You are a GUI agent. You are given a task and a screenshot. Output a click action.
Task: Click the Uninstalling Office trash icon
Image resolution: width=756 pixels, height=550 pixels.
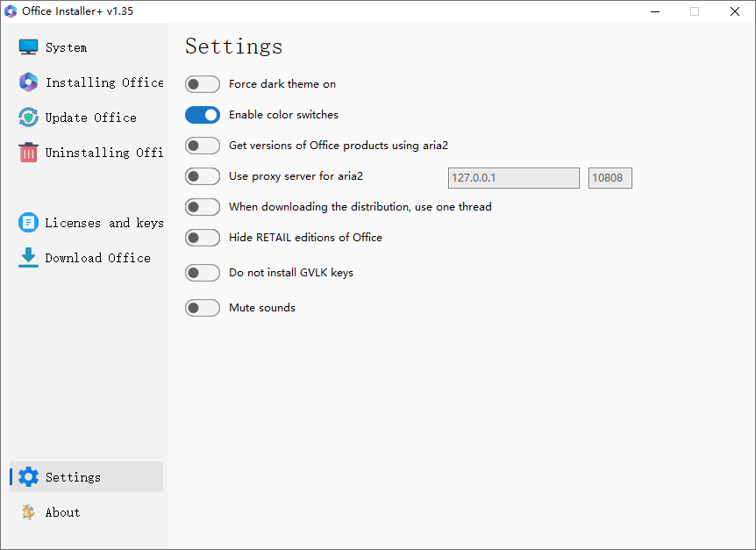(28, 153)
